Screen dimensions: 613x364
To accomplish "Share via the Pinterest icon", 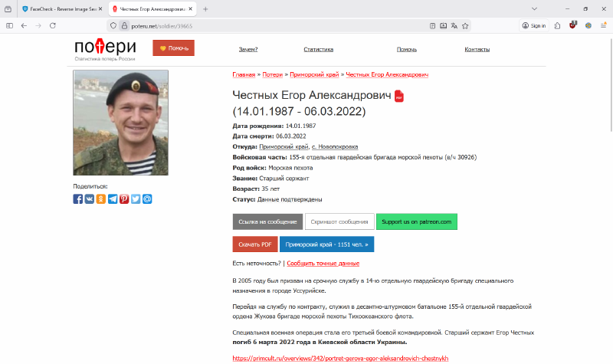I will tap(124, 199).
